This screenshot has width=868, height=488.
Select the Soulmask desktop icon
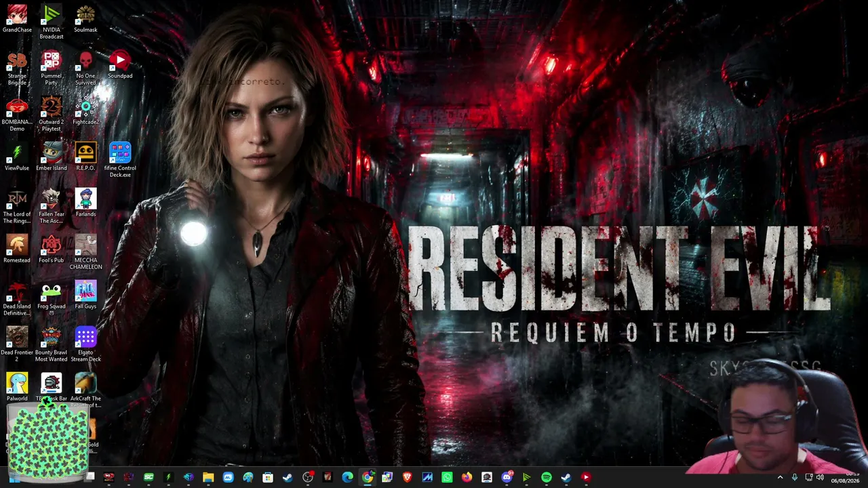(85, 20)
